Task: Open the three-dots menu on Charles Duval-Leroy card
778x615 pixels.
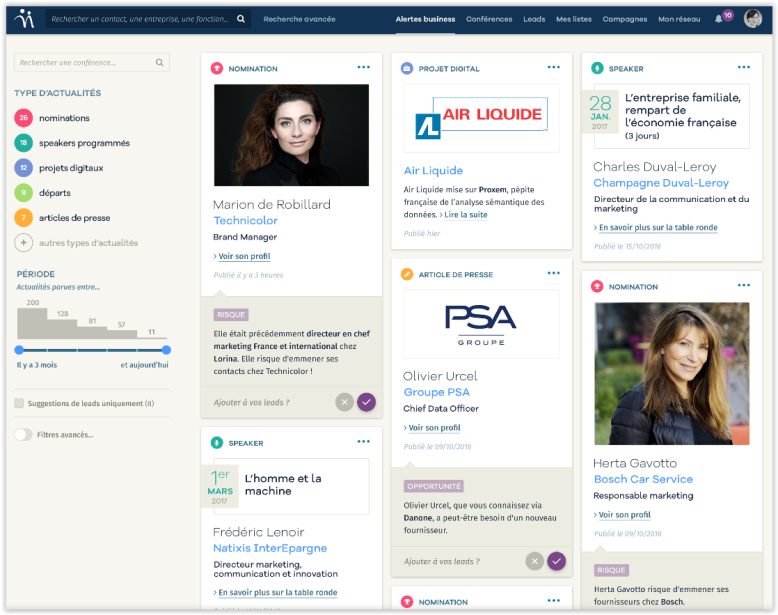Action: click(x=744, y=67)
